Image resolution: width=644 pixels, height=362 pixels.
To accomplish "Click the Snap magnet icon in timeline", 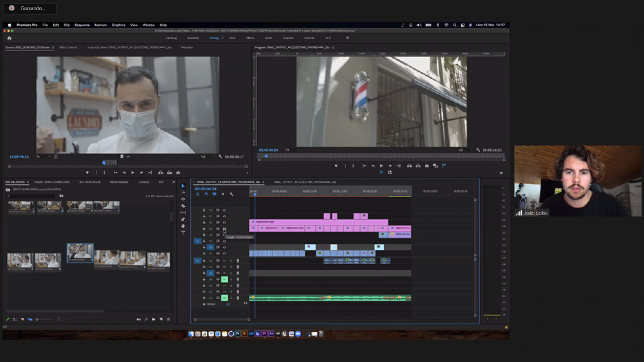I will pyautogui.click(x=206, y=194).
